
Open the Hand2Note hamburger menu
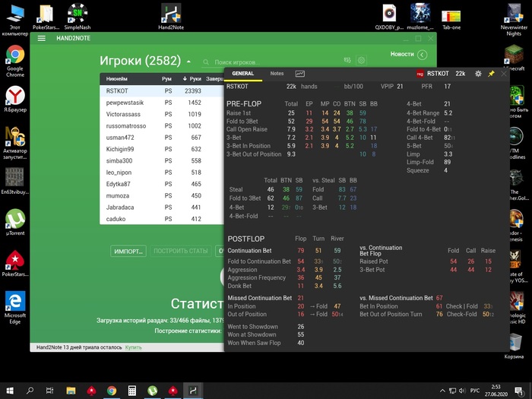pyautogui.click(x=41, y=38)
